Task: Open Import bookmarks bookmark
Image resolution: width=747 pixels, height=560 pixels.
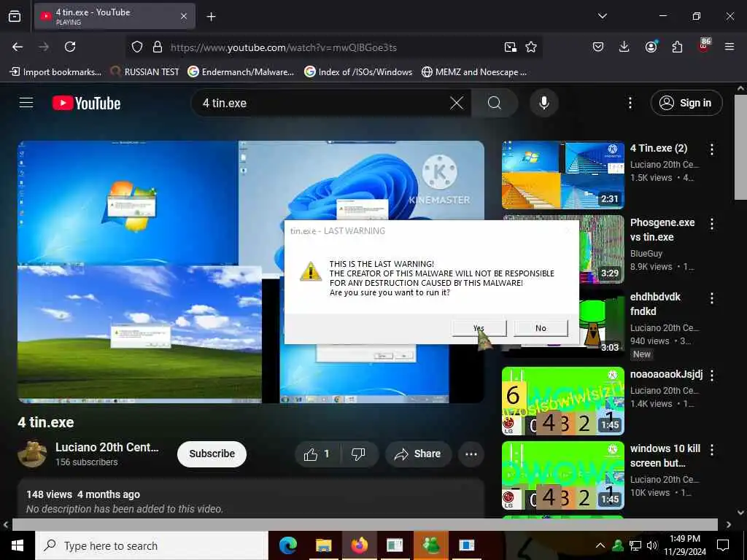Action: coord(55,72)
